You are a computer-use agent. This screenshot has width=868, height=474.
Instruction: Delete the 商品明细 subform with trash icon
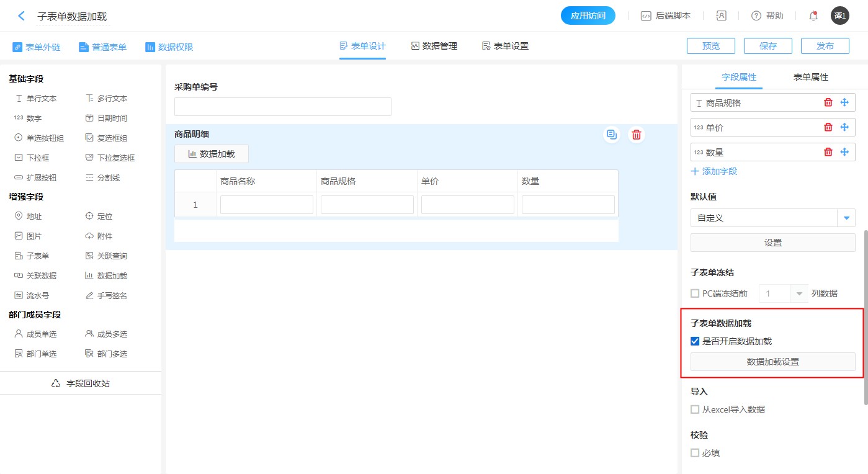click(x=636, y=135)
